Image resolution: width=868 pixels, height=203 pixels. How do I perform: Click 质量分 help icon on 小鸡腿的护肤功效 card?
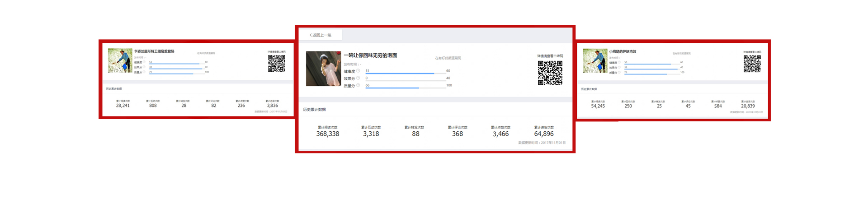[619, 72]
